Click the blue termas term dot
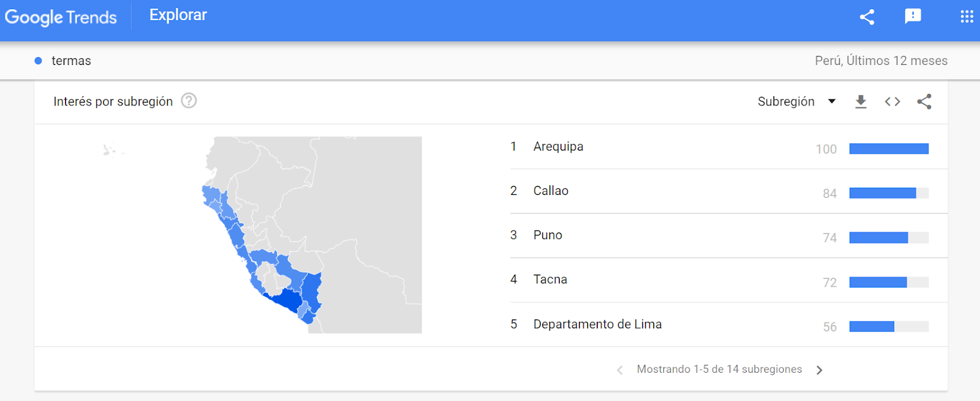The image size is (980, 401). pyautogui.click(x=39, y=61)
